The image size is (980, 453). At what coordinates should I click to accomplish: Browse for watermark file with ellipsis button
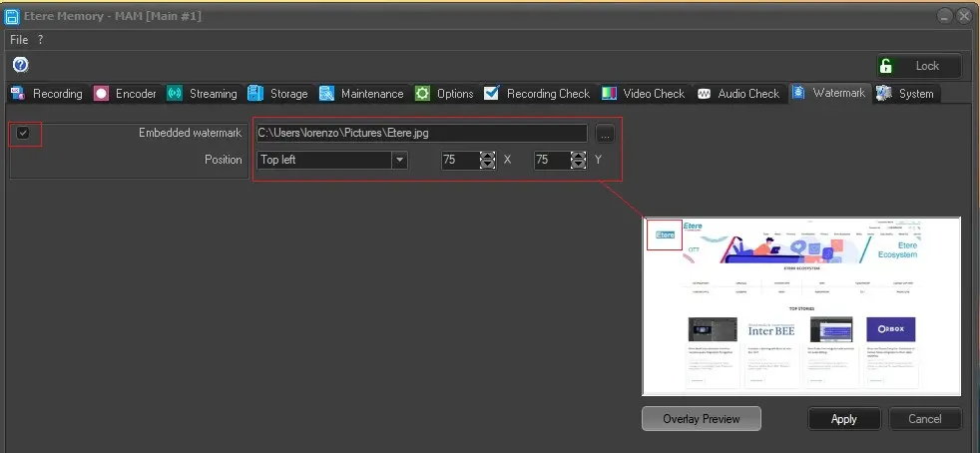pyautogui.click(x=605, y=133)
